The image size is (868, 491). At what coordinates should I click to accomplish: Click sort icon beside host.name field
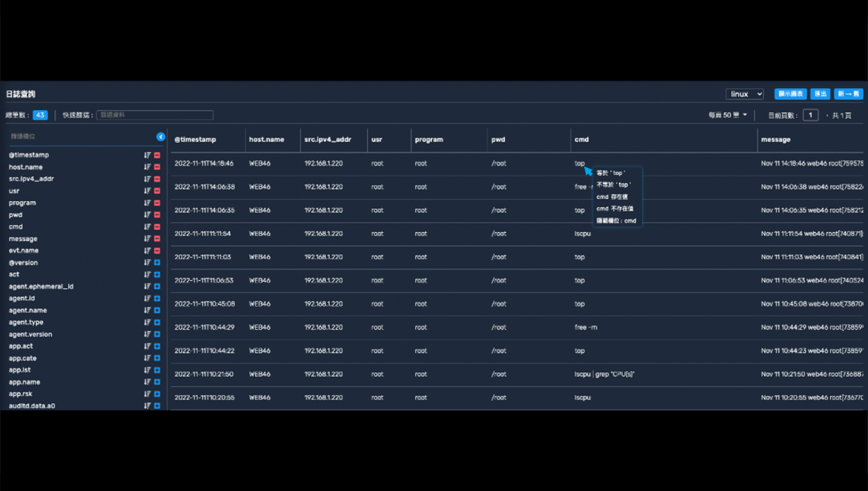coord(147,167)
